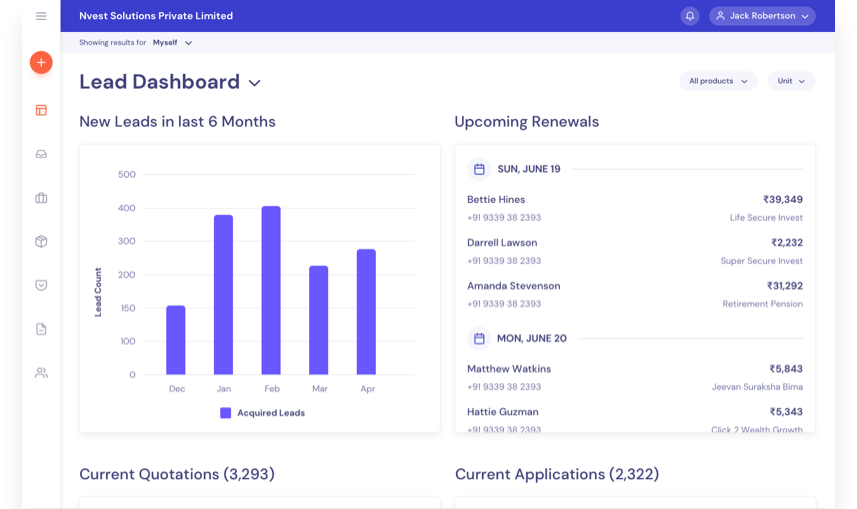The width and height of the screenshot is (857, 509).
Task: Expand the Lead Dashboard title dropdown
Action: point(254,83)
